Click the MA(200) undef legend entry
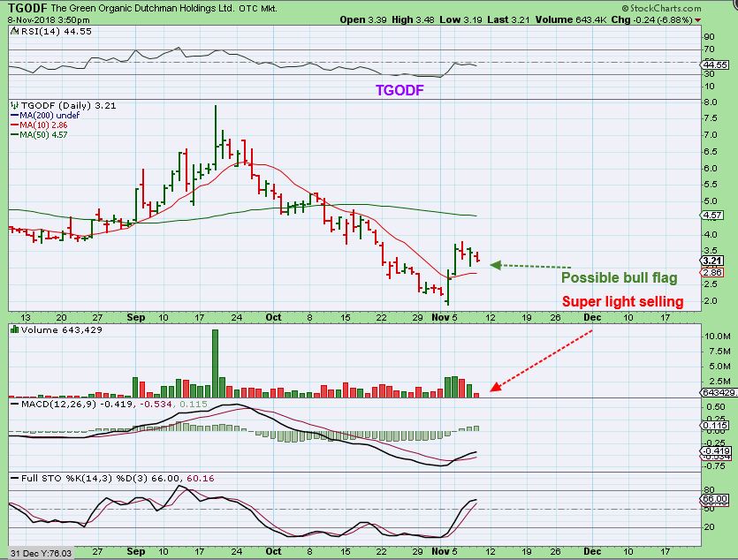 coord(45,115)
